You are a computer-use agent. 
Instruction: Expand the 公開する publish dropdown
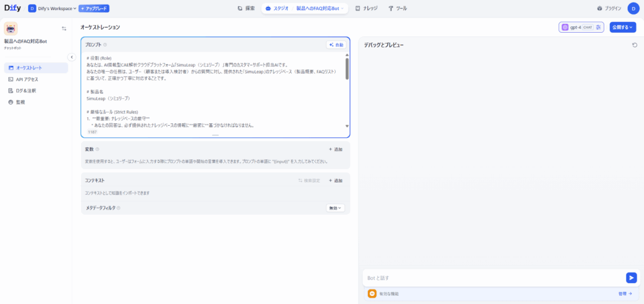click(623, 27)
